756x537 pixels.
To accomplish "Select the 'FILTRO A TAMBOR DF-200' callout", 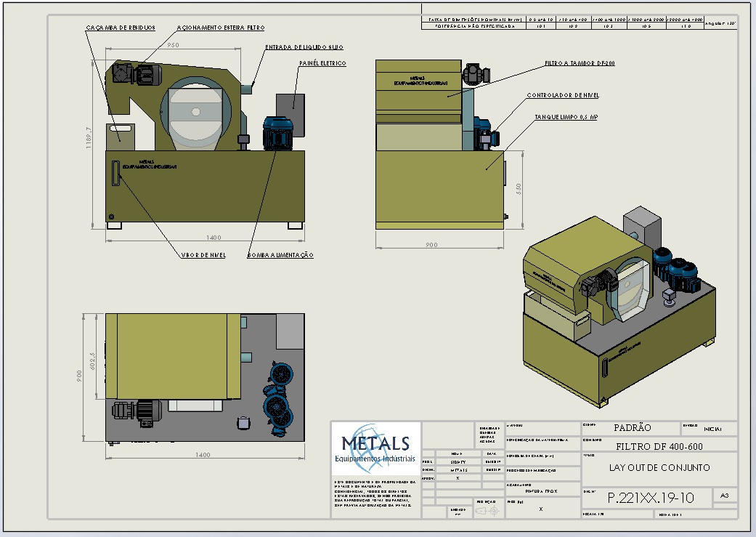I will 580,63.
